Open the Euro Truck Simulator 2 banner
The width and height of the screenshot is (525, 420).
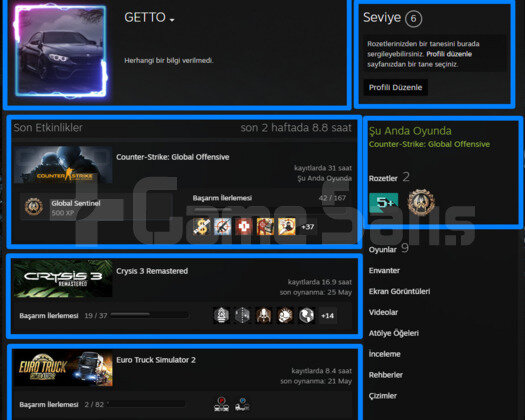(x=63, y=368)
